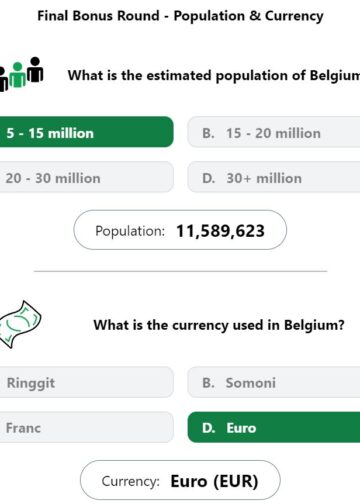Pick the Franc currency answer

86,427
